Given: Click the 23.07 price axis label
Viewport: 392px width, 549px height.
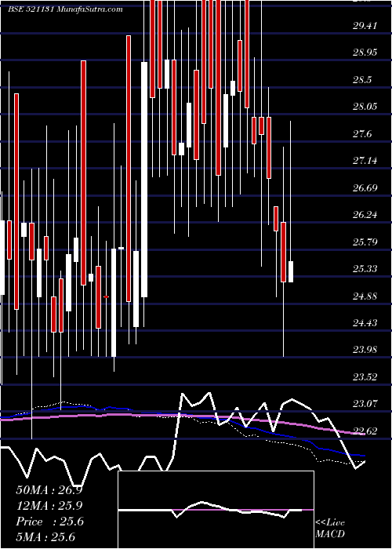Looking at the screenshot, I should (x=365, y=404).
